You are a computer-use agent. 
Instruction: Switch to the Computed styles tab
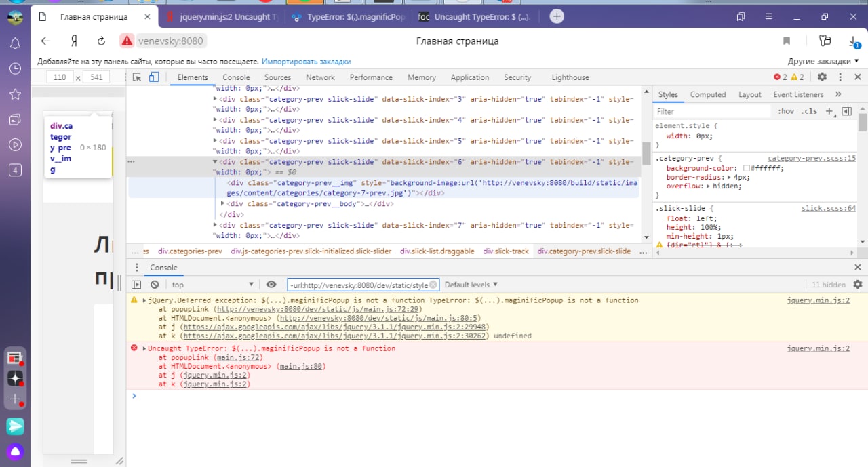click(708, 94)
